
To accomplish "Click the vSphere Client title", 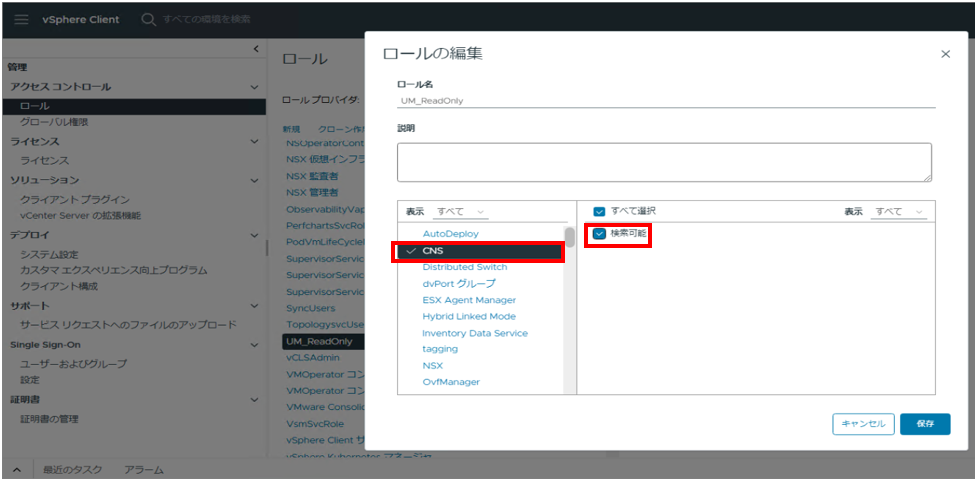I will [x=81, y=19].
